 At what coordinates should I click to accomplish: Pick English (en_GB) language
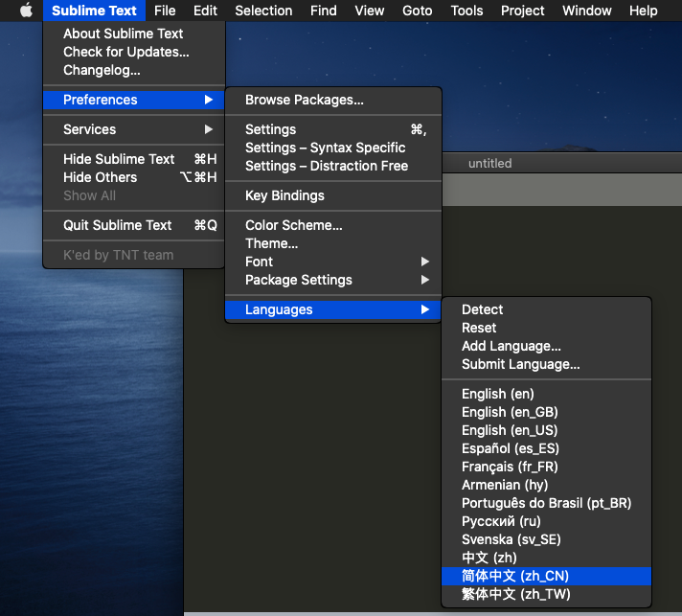(546, 412)
